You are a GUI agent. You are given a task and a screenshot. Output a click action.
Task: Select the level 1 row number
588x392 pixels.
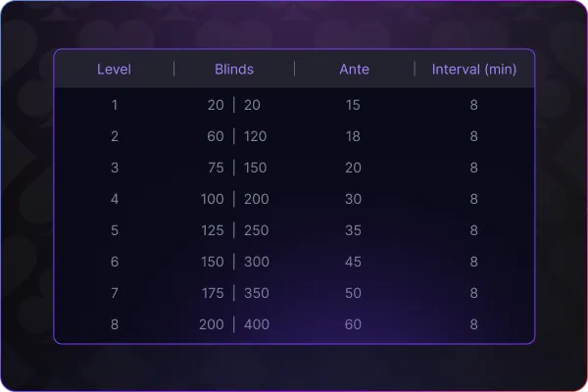pos(115,105)
